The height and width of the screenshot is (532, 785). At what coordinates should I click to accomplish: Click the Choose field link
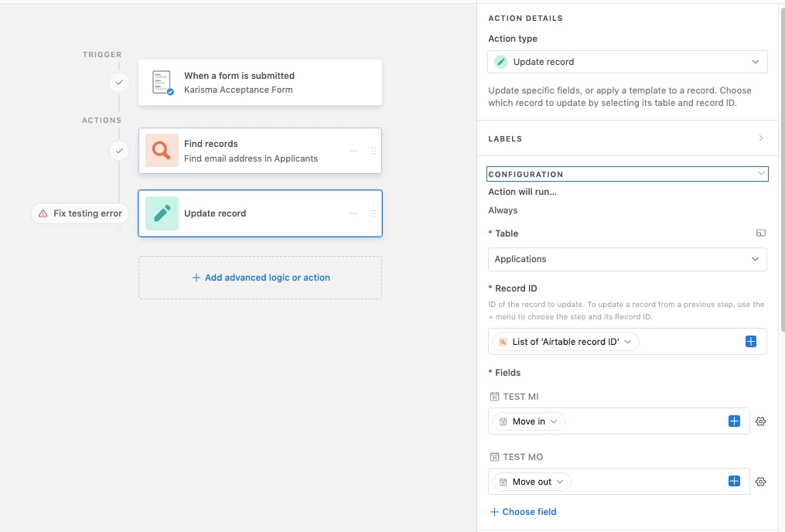pyautogui.click(x=523, y=512)
